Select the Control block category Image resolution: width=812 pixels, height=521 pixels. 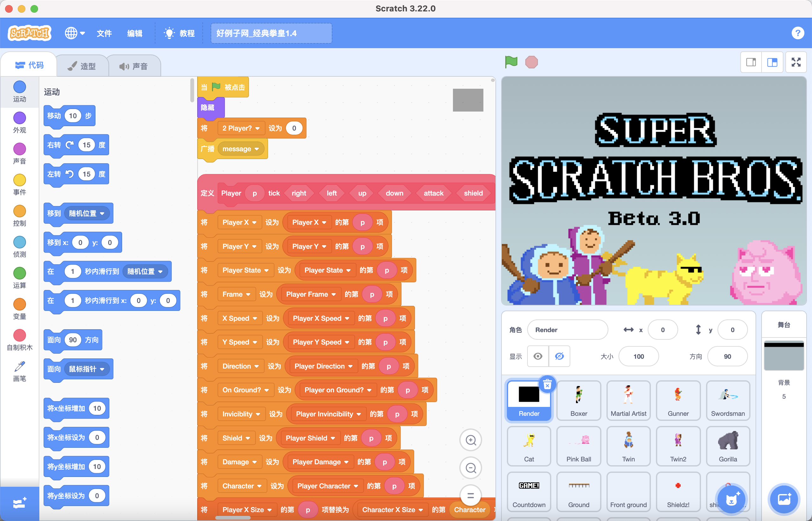[20, 216]
